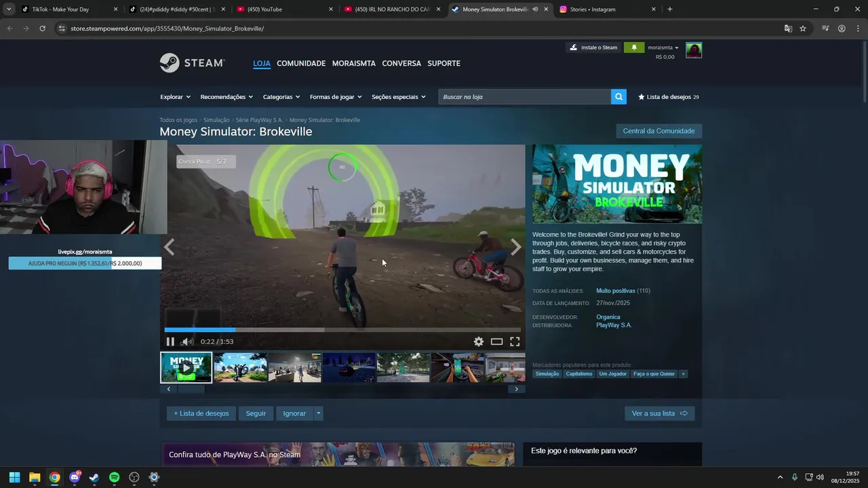Go to the previous media item arrow
Image resolution: width=868 pixels, height=488 pixels.
[x=170, y=247]
